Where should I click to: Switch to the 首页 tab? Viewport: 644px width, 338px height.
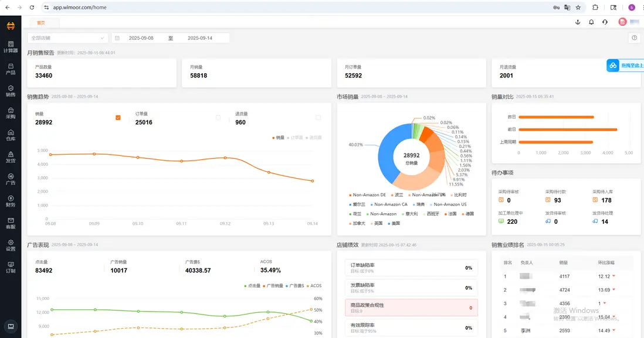click(x=41, y=23)
